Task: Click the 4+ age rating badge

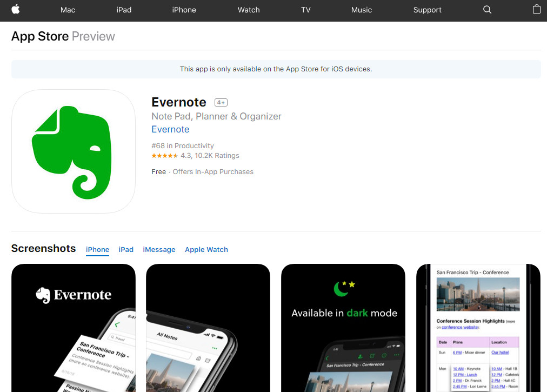Action: tap(221, 103)
